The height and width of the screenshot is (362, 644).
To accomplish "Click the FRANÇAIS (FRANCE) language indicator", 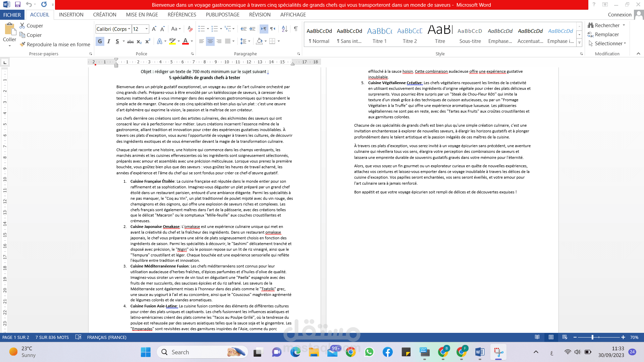I will [x=107, y=337].
